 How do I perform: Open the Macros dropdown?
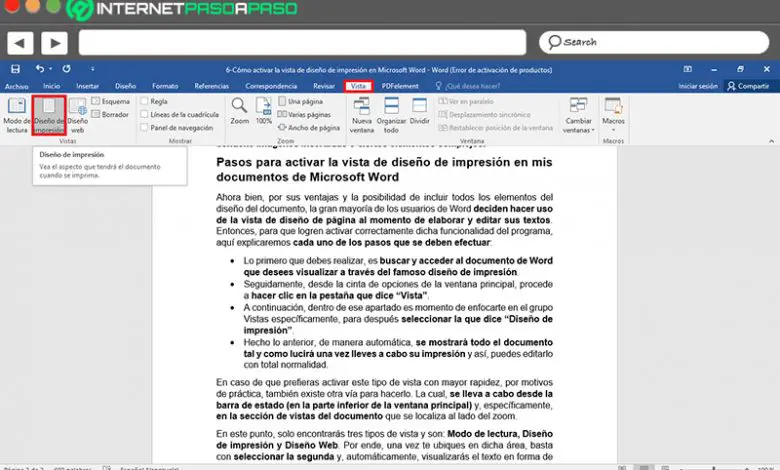tap(613, 114)
